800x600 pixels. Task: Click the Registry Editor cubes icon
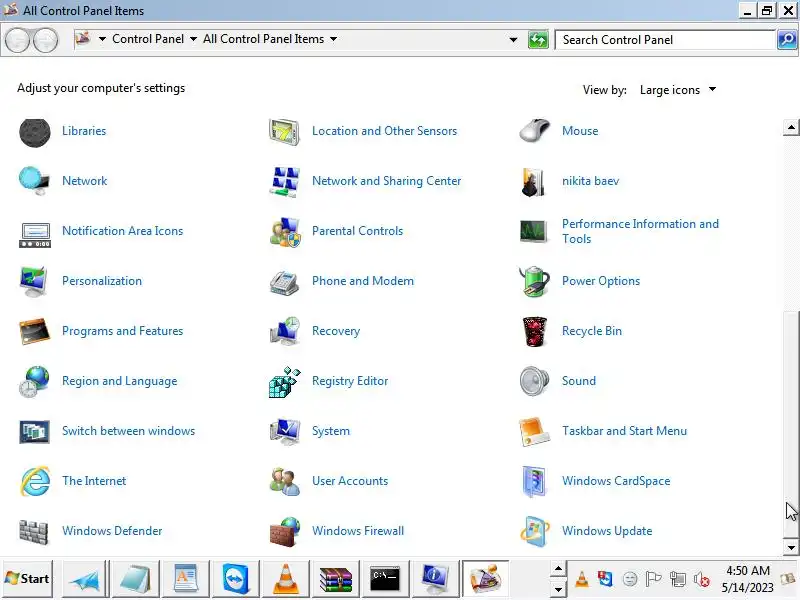pos(284,382)
